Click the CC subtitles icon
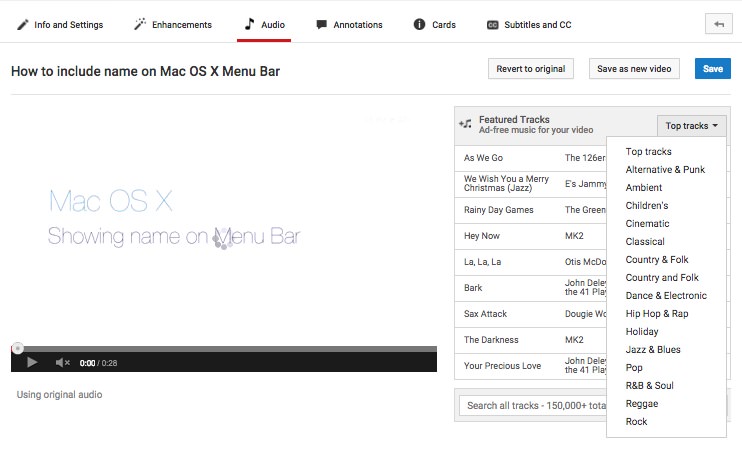The height and width of the screenshot is (451, 742). tap(493, 25)
